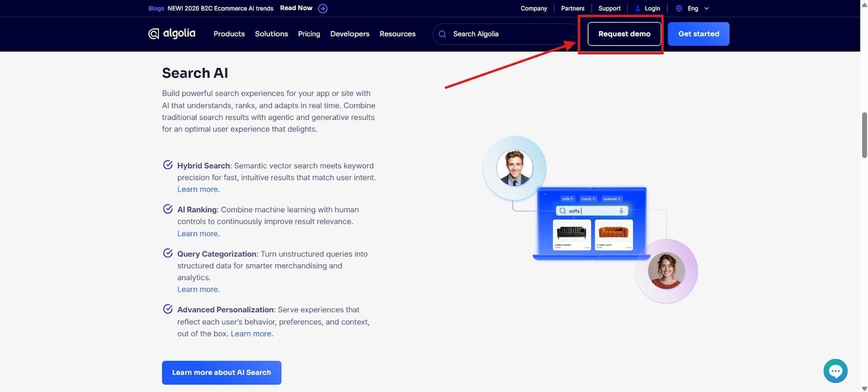
Task: Open the Solutions menu
Action: (271, 34)
